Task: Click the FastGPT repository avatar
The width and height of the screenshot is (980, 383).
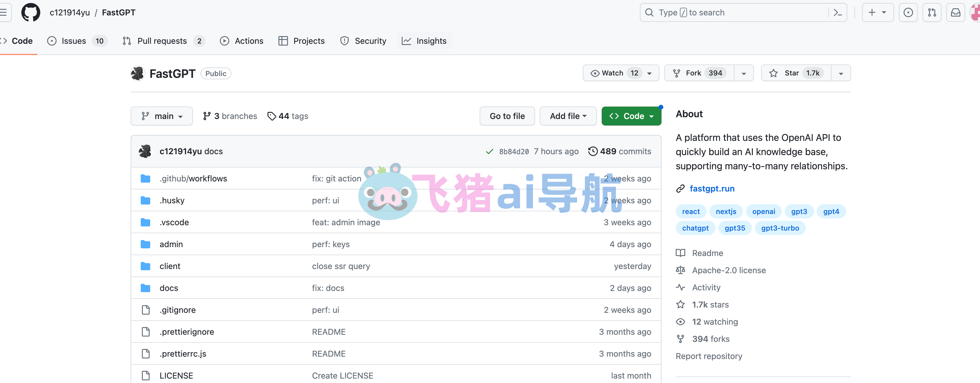Action: point(138,73)
